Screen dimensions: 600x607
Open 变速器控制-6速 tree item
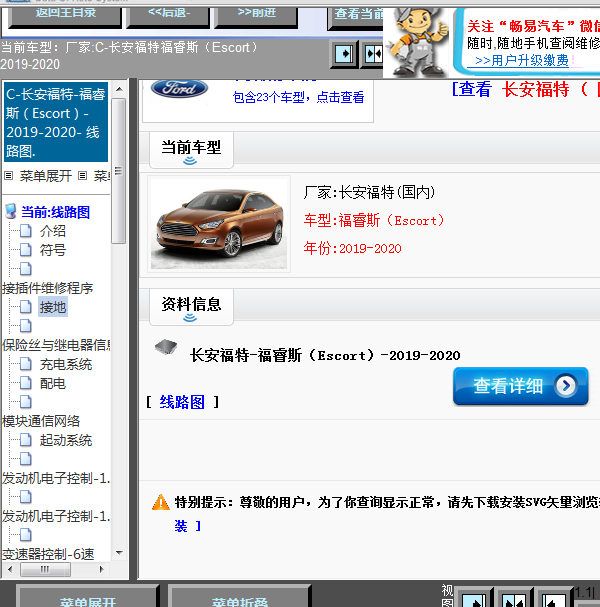pos(48,554)
